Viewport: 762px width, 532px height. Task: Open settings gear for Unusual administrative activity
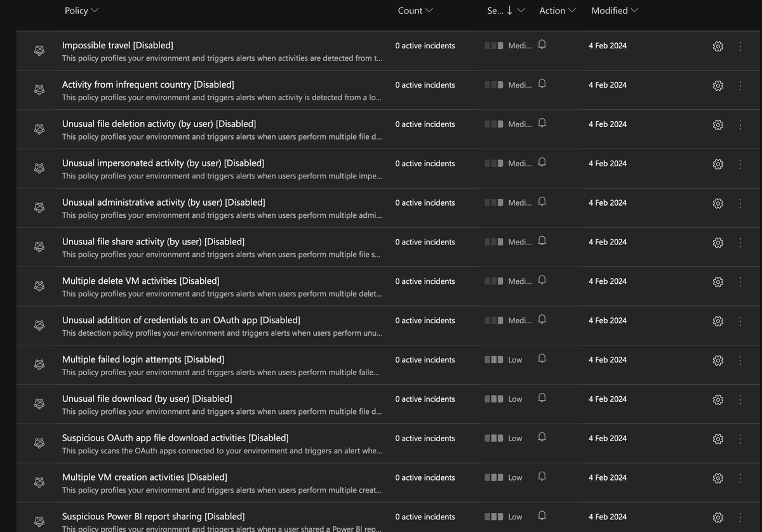click(x=718, y=203)
